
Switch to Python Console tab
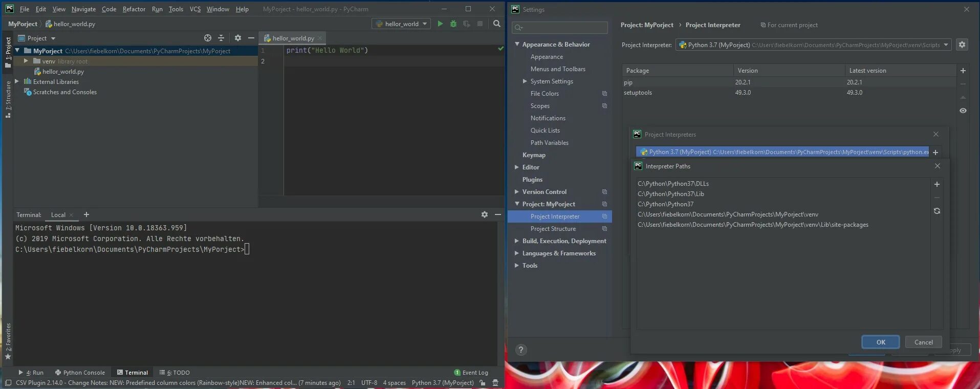(80, 372)
